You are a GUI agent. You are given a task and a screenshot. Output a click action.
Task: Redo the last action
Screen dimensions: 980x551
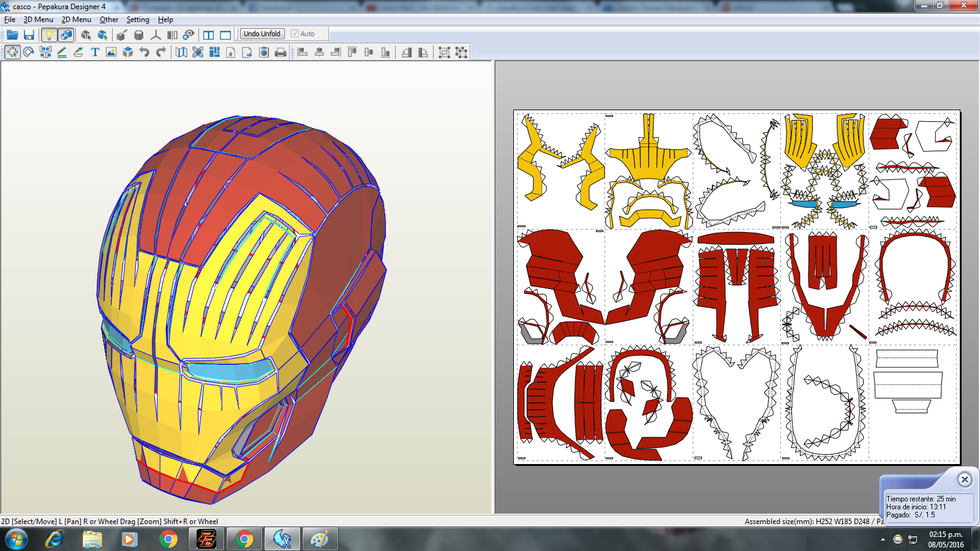click(161, 52)
